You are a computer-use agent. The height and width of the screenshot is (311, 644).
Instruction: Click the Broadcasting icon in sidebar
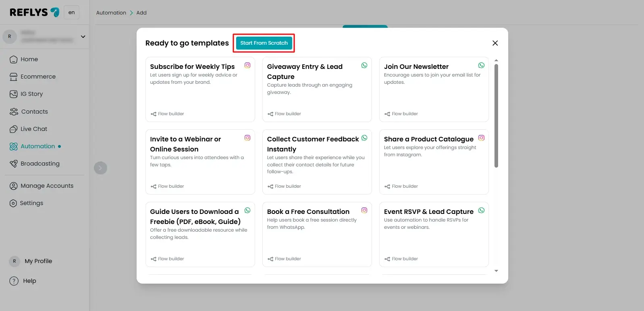click(14, 164)
